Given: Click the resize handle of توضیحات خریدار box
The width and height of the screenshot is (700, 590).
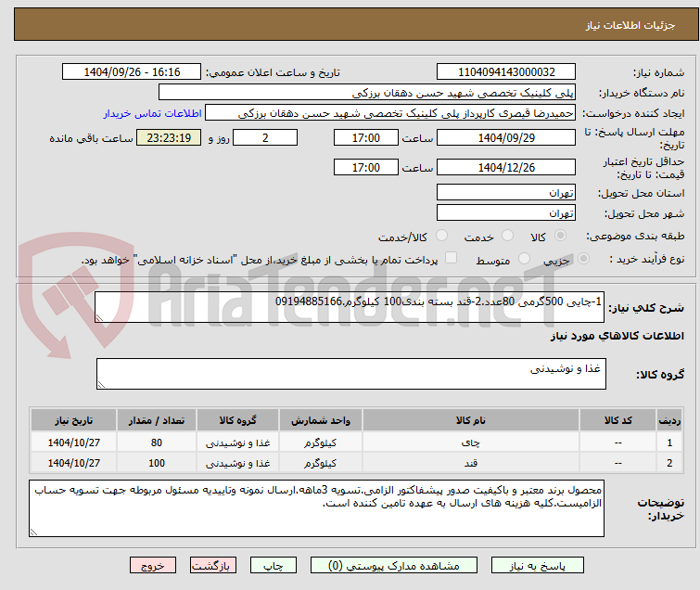Looking at the screenshot, I should pos(33,532).
